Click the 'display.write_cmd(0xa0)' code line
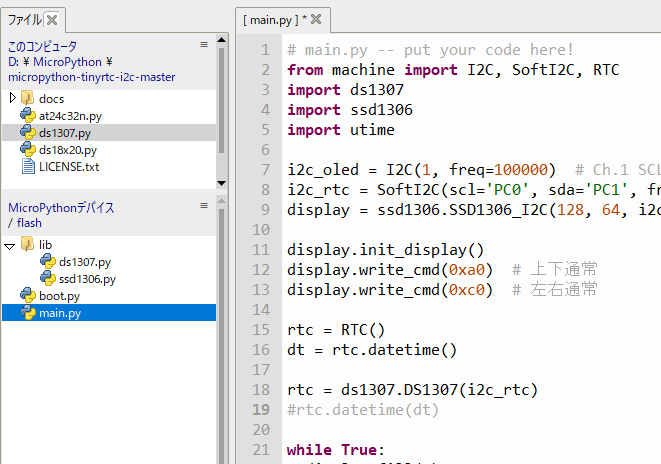This screenshot has height=464, width=661. click(390, 270)
